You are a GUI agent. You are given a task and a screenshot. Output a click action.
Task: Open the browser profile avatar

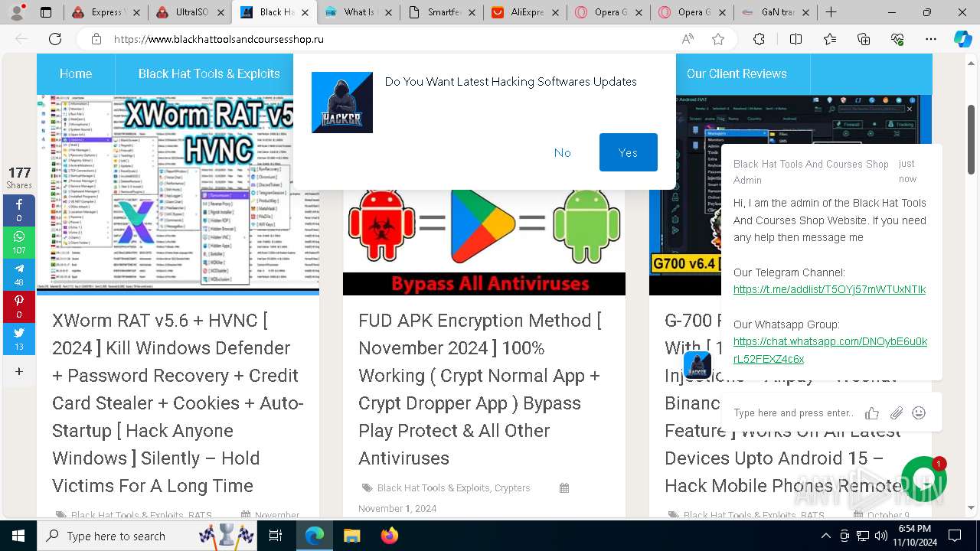point(18,12)
